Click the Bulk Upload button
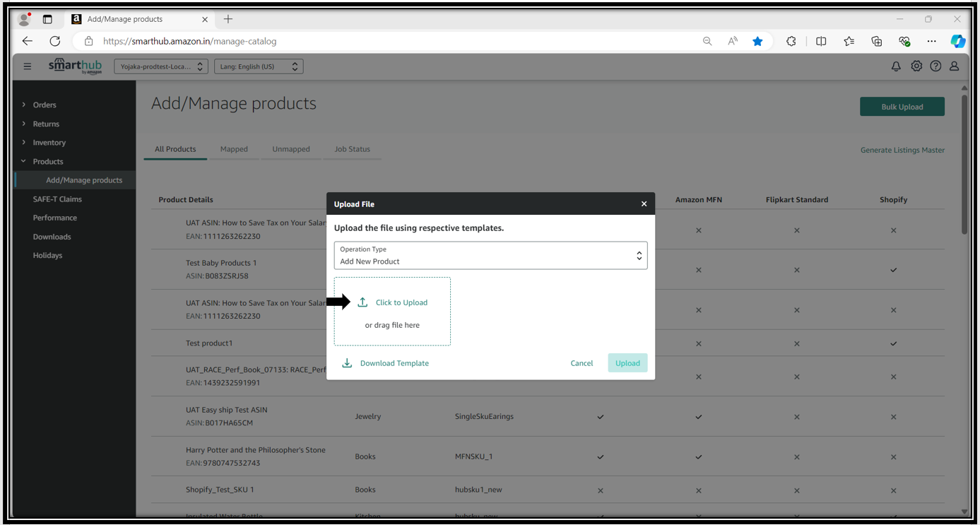 coord(902,107)
